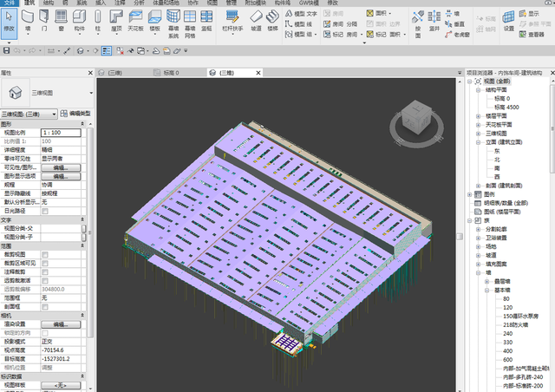
Task: Switch to the 标高 0 view tab
Action: [x=171, y=73]
